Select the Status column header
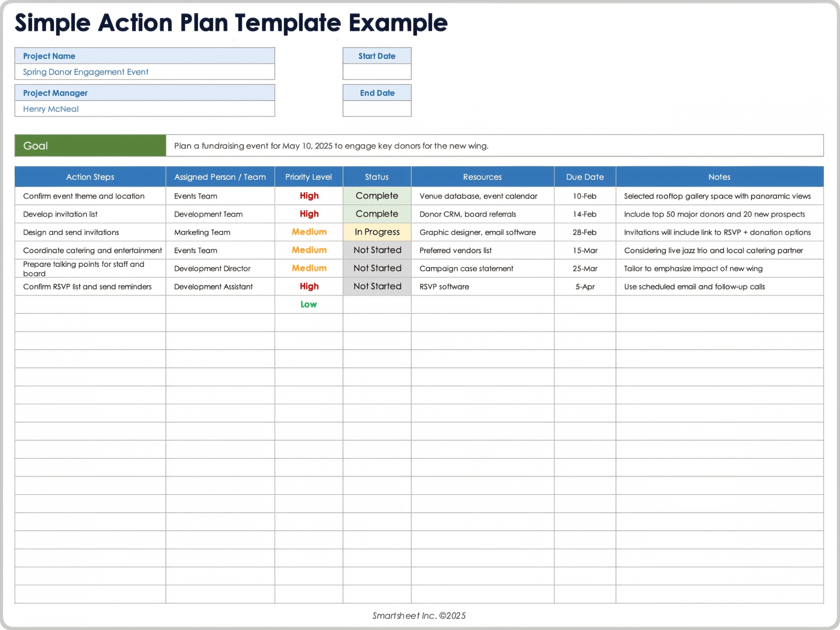This screenshot has height=630, width=840. click(377, 177)
